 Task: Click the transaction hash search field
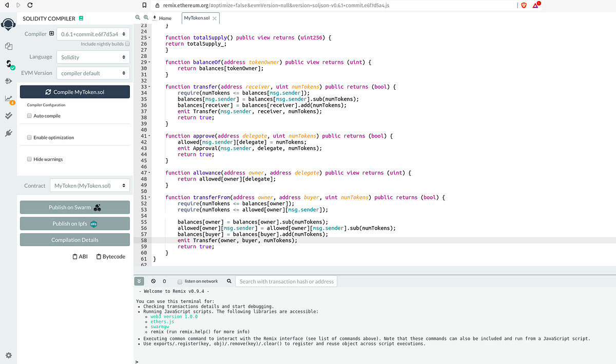286,281
